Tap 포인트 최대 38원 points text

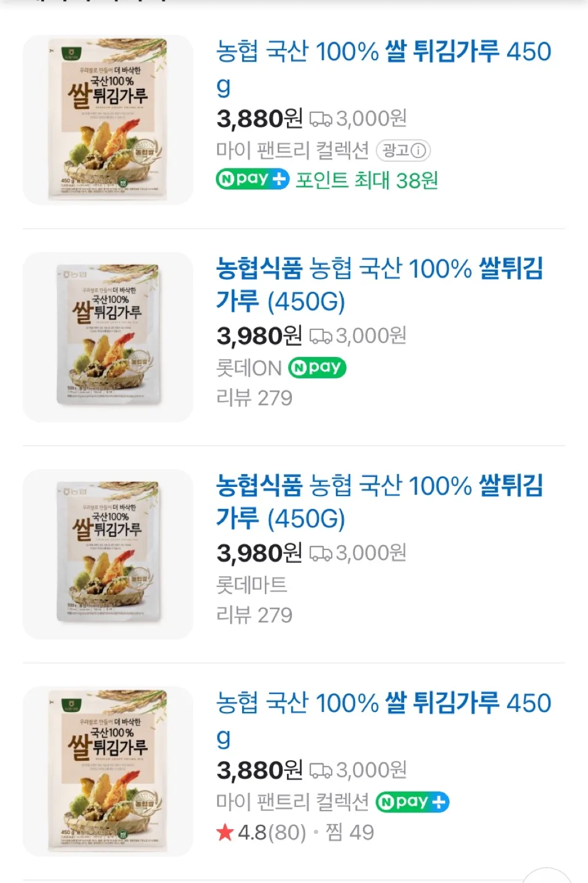point(367,180)
